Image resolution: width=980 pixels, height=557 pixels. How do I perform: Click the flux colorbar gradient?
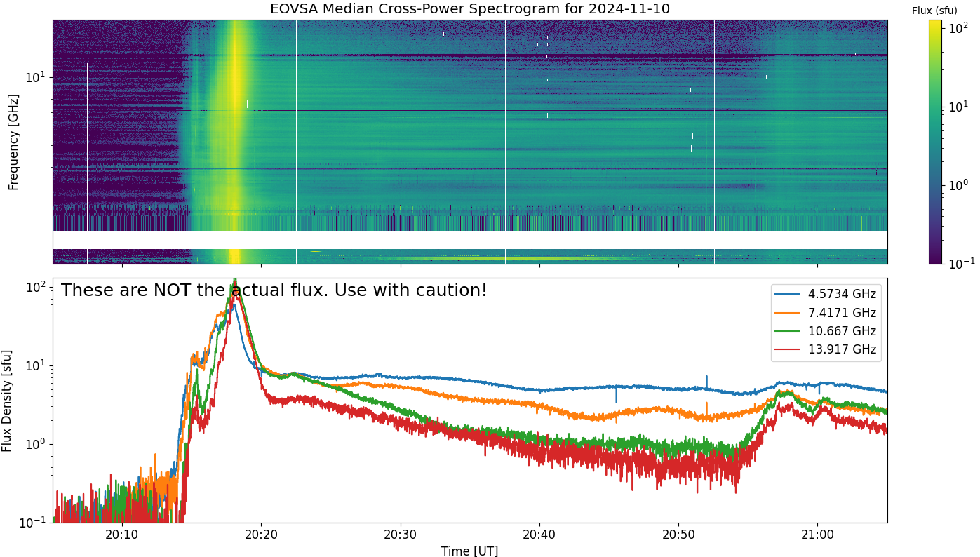[x=935, y=142]
